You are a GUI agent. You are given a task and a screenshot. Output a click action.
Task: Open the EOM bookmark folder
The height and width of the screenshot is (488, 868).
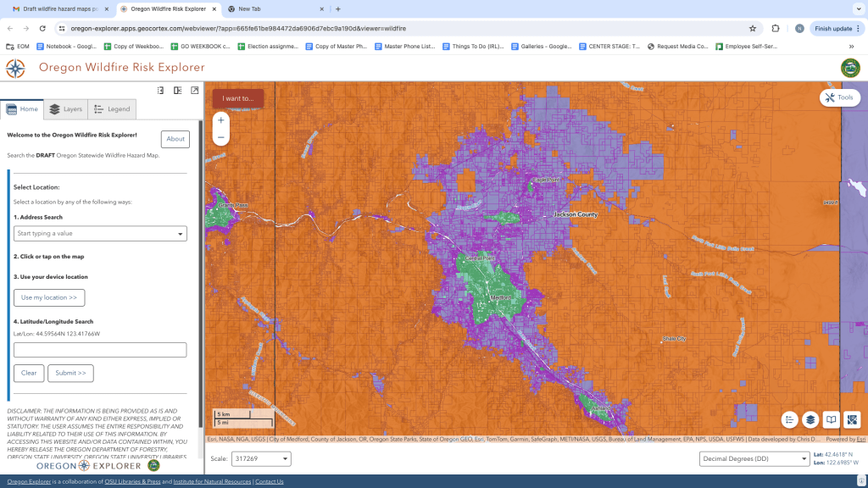(18, 47)
